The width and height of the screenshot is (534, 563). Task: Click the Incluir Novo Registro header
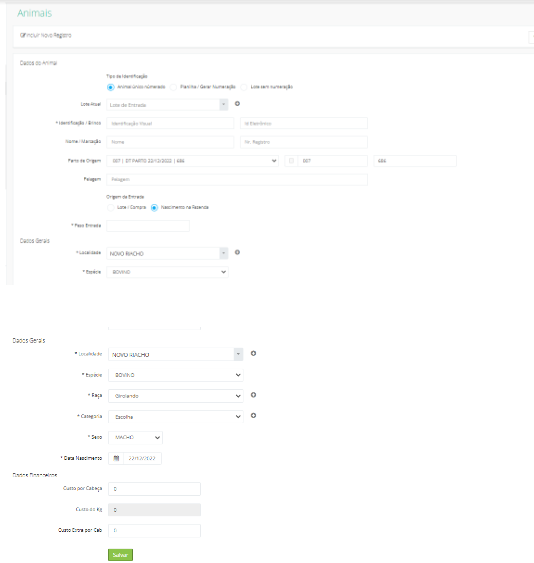click(46, 35)
